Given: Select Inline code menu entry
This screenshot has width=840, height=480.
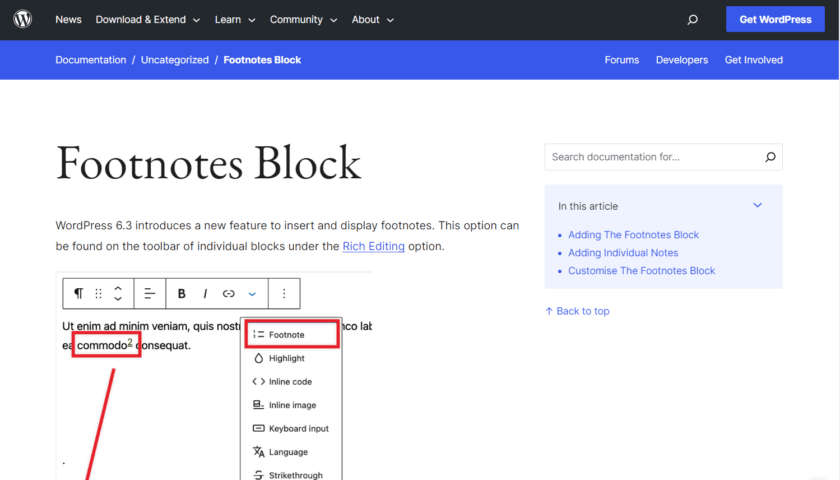Looking at the screenshot, I should pyautogui.click(x=292, y=381).
